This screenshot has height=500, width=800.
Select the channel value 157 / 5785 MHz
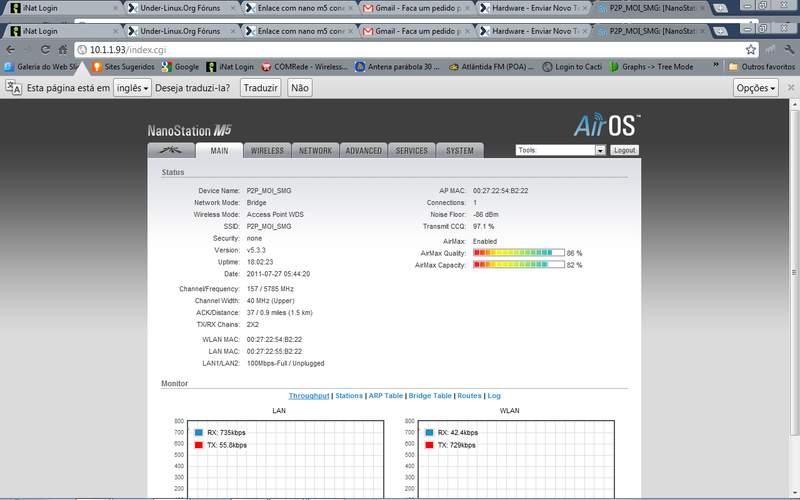(x=270, y=289)
